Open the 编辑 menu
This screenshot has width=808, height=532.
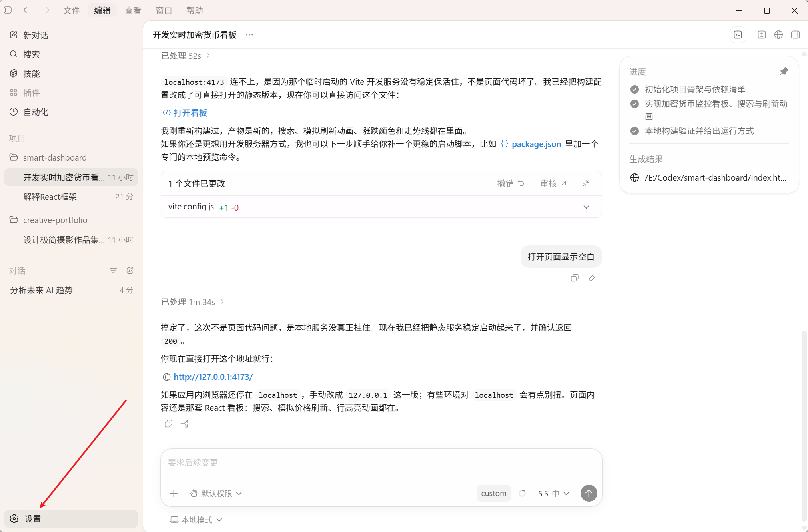[x=102, y=10]
